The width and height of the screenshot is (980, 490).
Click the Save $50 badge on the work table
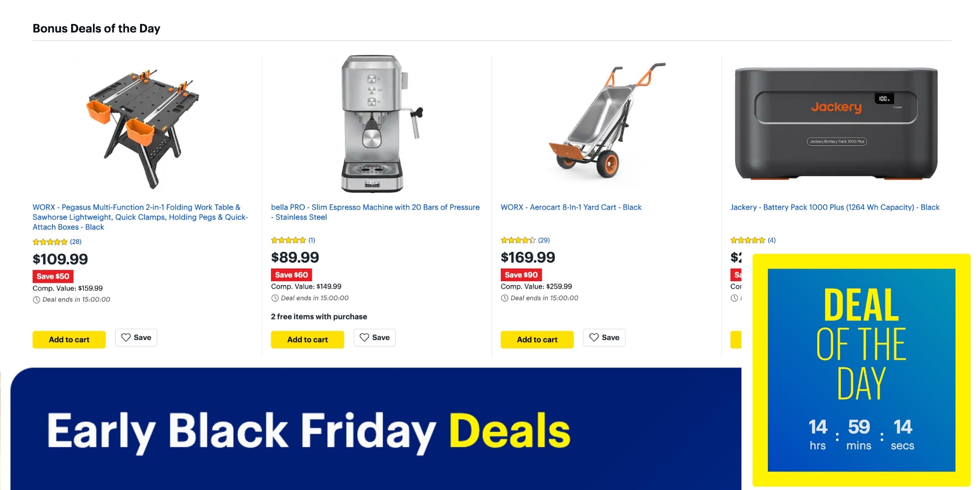(52, 276)
